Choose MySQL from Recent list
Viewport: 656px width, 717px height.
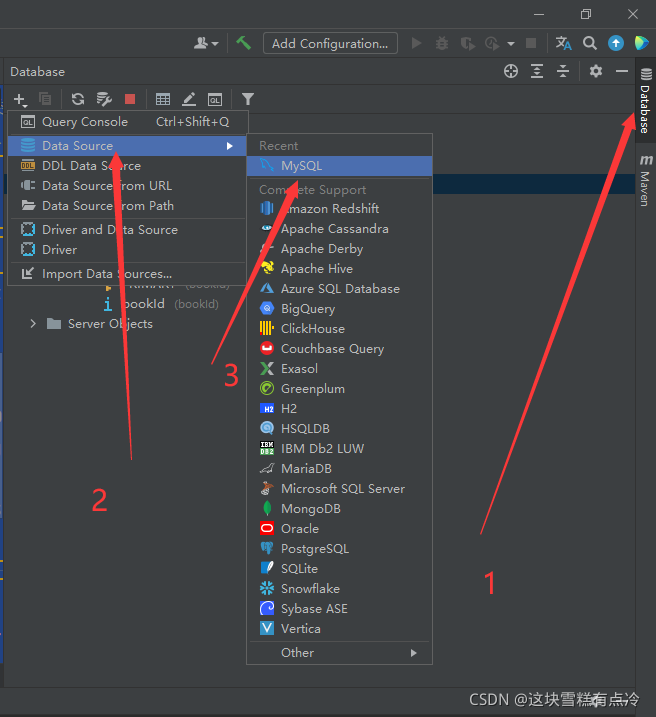[x=339, y=166]
